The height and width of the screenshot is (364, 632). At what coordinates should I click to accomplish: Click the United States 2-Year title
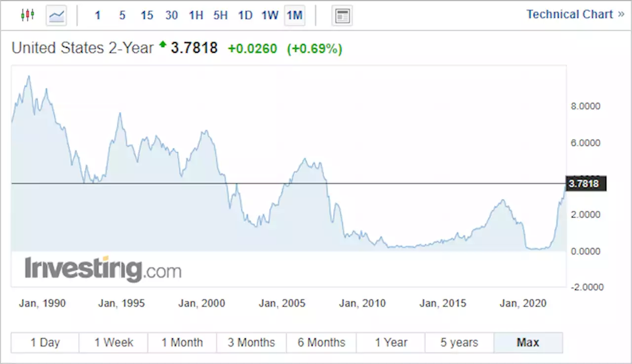tap(82, 48)
